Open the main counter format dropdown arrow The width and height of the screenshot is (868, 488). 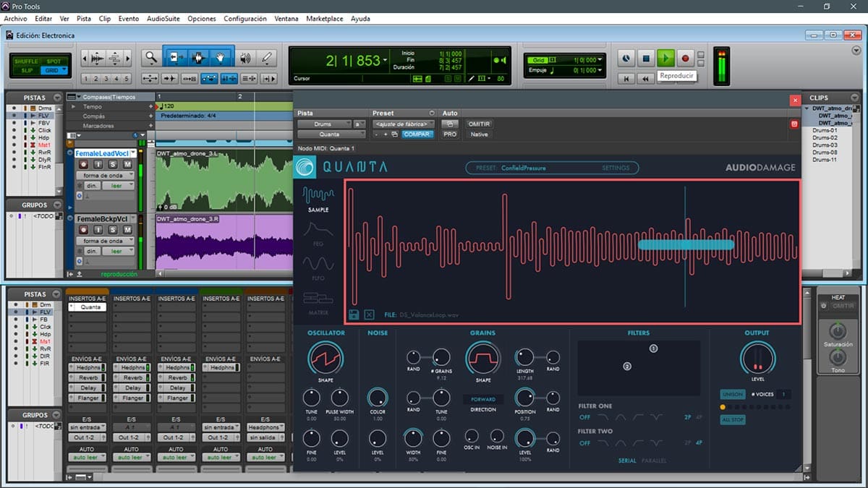[386, 61]
